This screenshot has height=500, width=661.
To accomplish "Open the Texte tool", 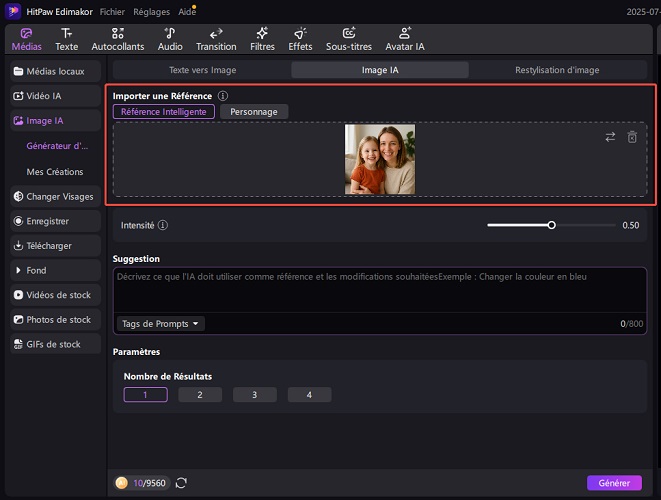I will point(67,40).
